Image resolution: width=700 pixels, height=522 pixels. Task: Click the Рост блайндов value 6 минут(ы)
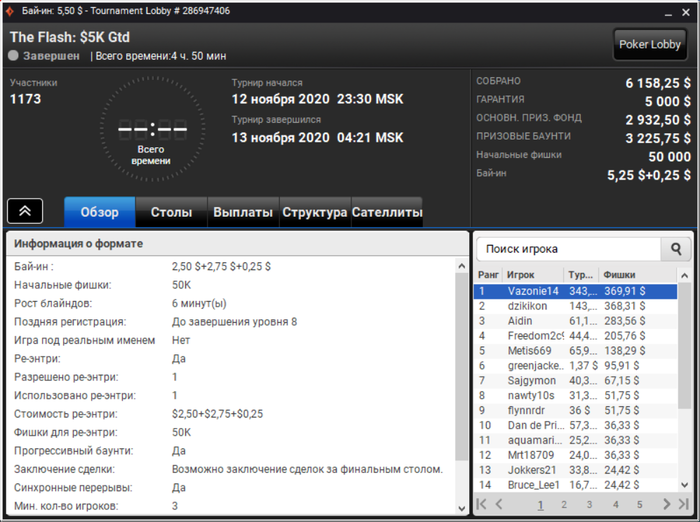tap(199, 304)
